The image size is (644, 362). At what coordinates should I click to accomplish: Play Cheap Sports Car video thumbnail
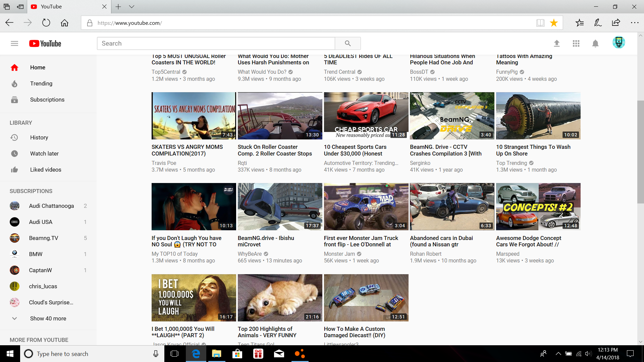coord(366,116)
